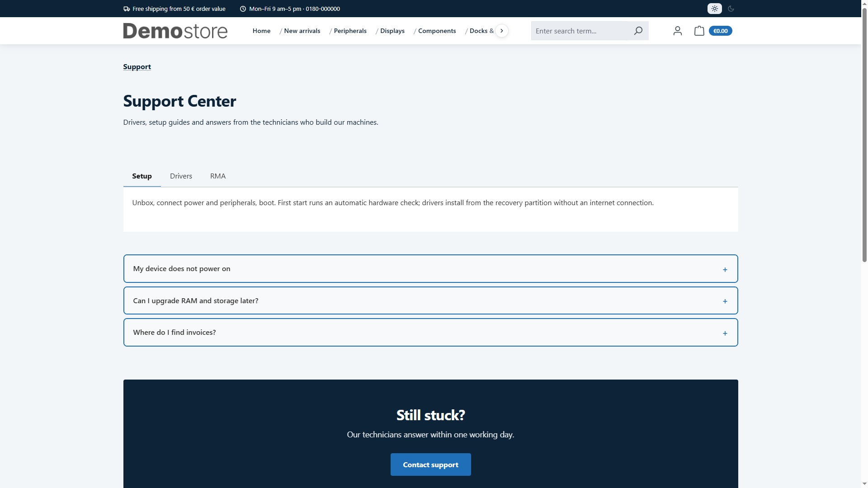This screenshot has height=488, width=868.
Task: Open Components category
Action: (x=437, y=31)
